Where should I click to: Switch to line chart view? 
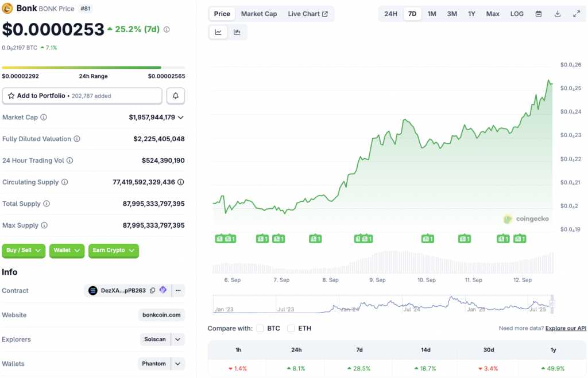click(x=218, y=32)
